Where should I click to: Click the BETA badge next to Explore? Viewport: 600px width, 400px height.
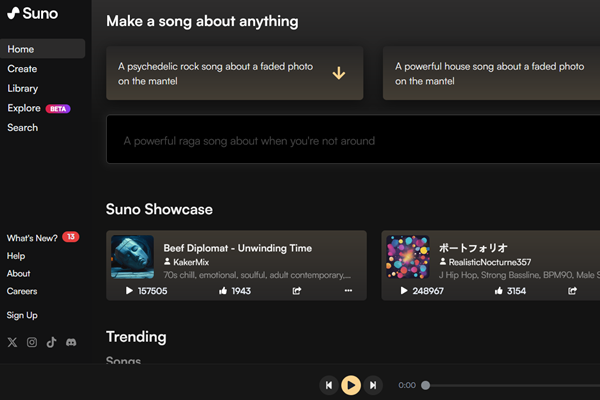58,109
